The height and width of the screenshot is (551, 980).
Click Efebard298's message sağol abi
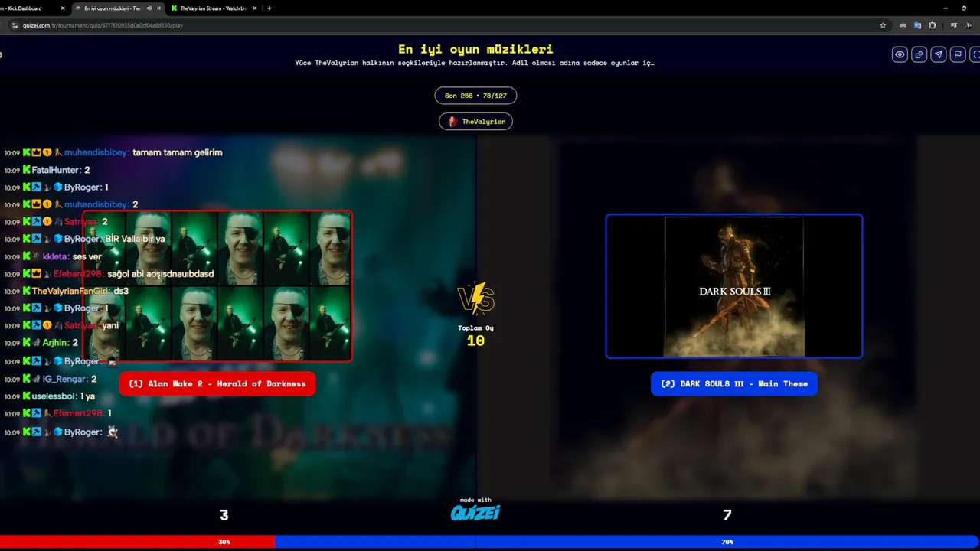click(160, 274)
